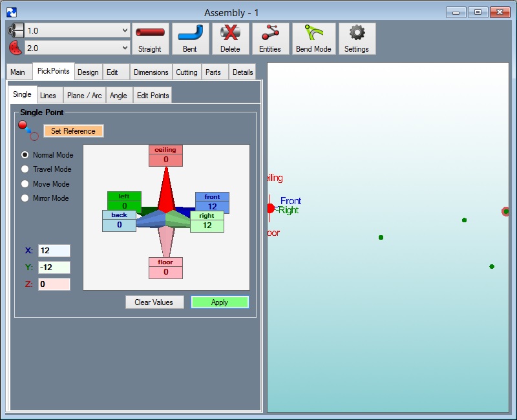Viewport: 517px width, 420px height.
Task: Open the Edit Points sub-tab
Action: [153, 95]
